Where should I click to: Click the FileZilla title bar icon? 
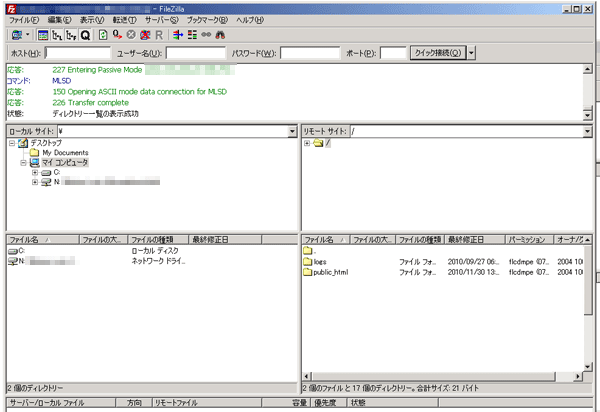tap(11, 8)
